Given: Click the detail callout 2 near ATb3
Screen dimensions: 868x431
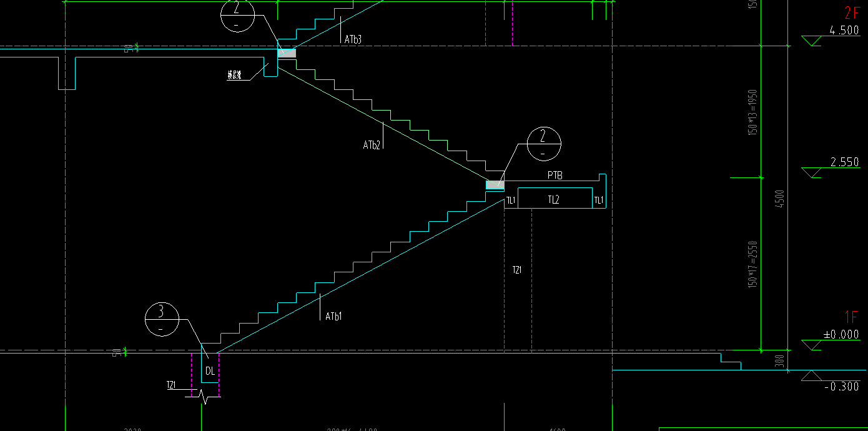Looking at the screenshot, I should point(237,14).
